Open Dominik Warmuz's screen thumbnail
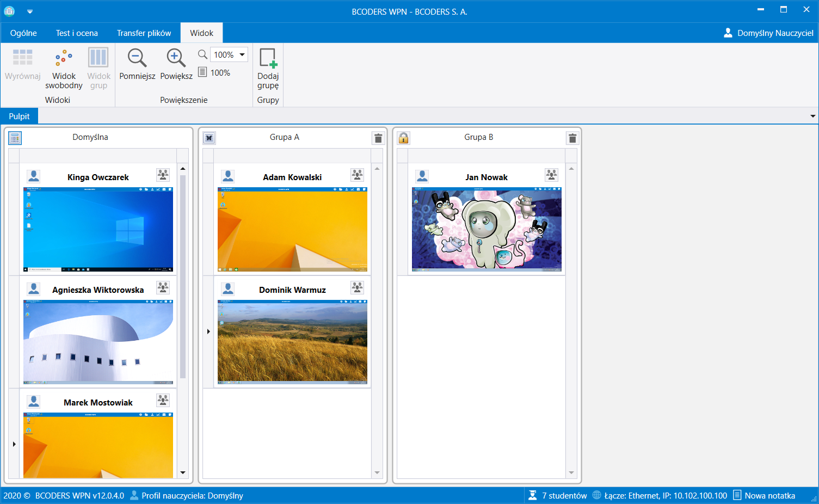Viewport: 819px width, 504px height. (292, 342)
